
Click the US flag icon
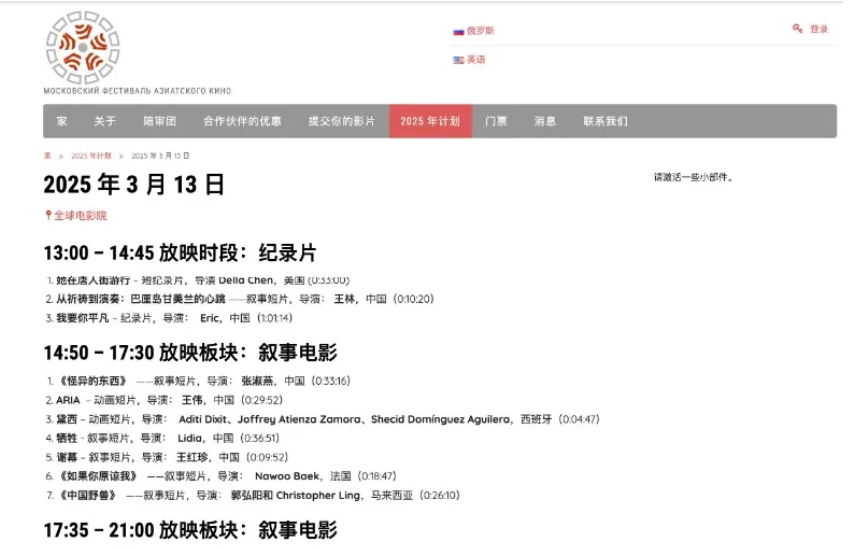(458, 60)
